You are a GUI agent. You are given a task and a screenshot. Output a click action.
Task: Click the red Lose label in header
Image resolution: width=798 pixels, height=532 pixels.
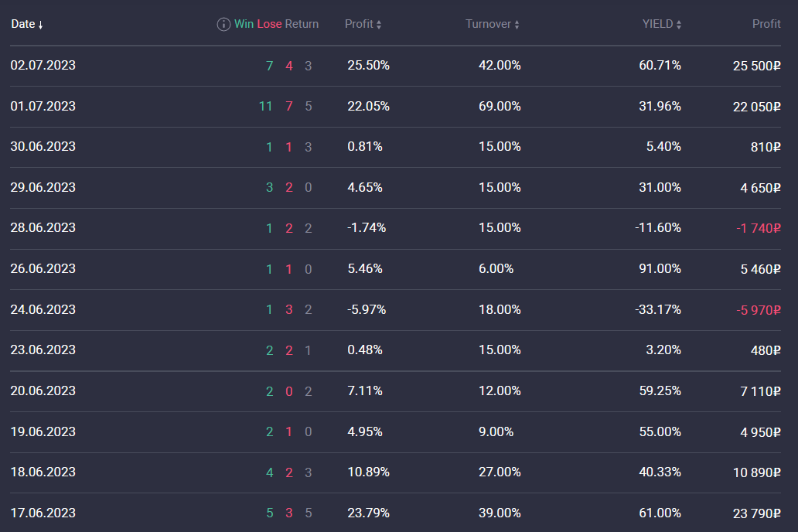269,24
